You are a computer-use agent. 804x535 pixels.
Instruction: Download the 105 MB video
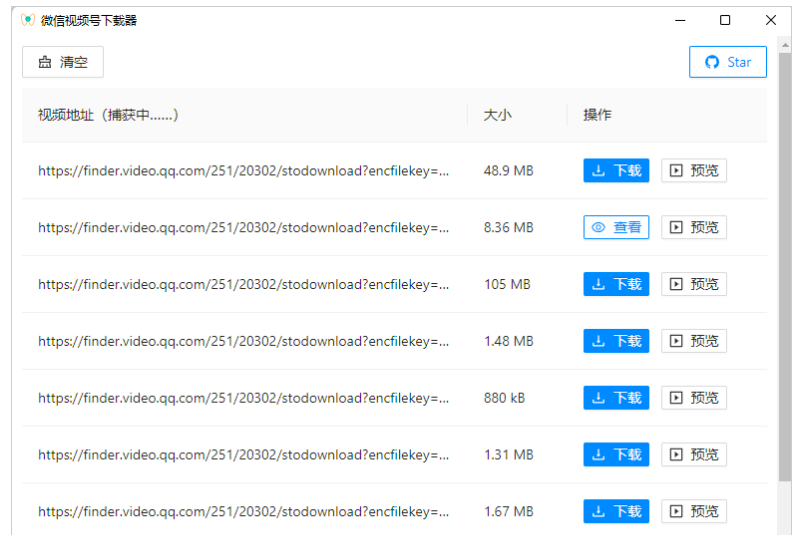616,284
